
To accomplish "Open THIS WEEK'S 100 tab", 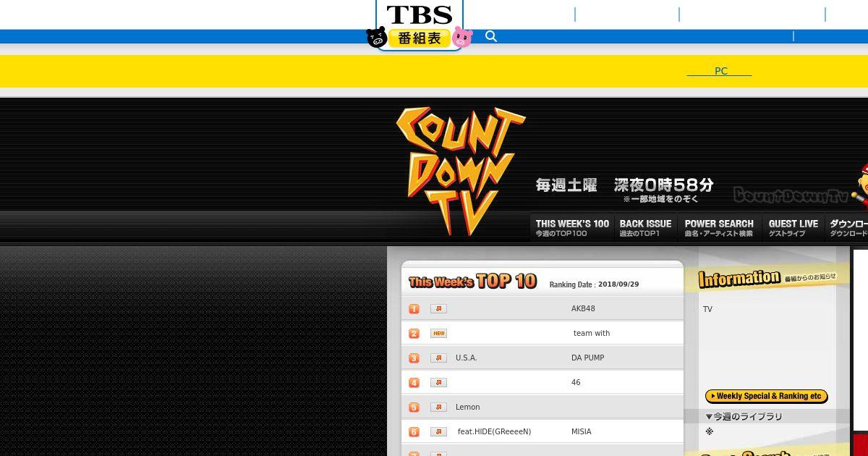I will pos(572,228).
